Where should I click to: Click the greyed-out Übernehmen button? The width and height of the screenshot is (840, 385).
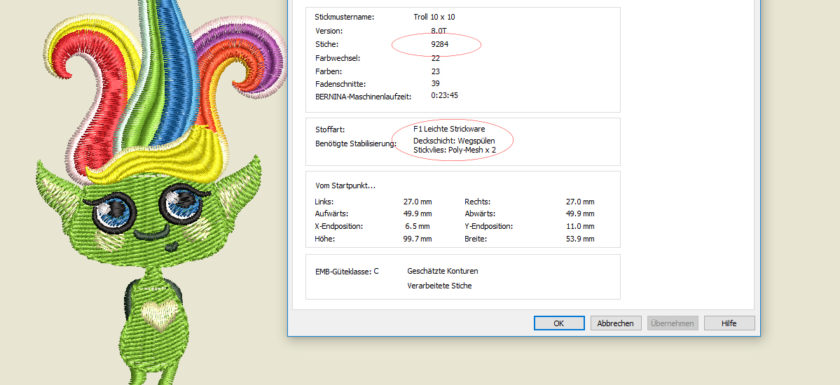tap(672, 323)
